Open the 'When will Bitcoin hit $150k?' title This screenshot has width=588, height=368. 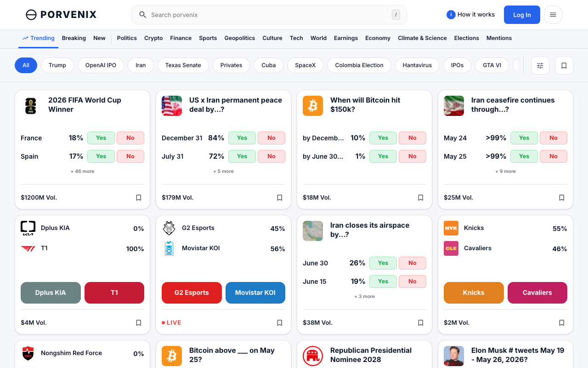tap(365, 105)
